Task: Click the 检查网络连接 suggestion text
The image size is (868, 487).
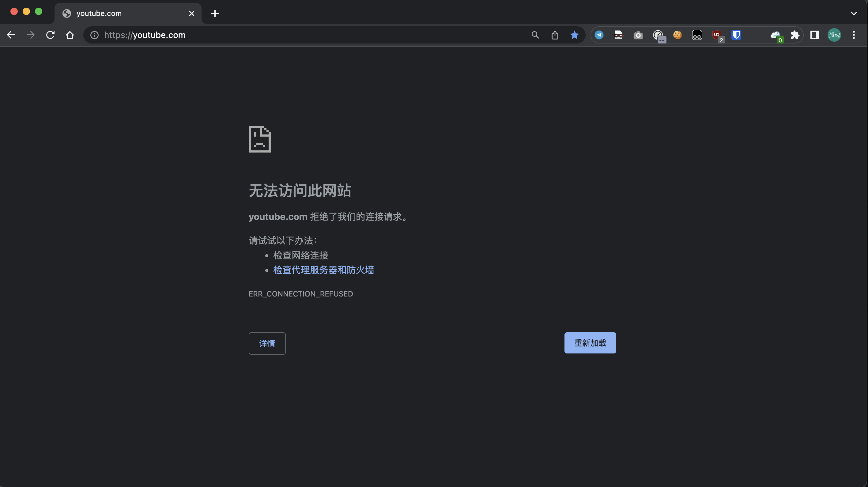Action: click(x=300, y=255)
